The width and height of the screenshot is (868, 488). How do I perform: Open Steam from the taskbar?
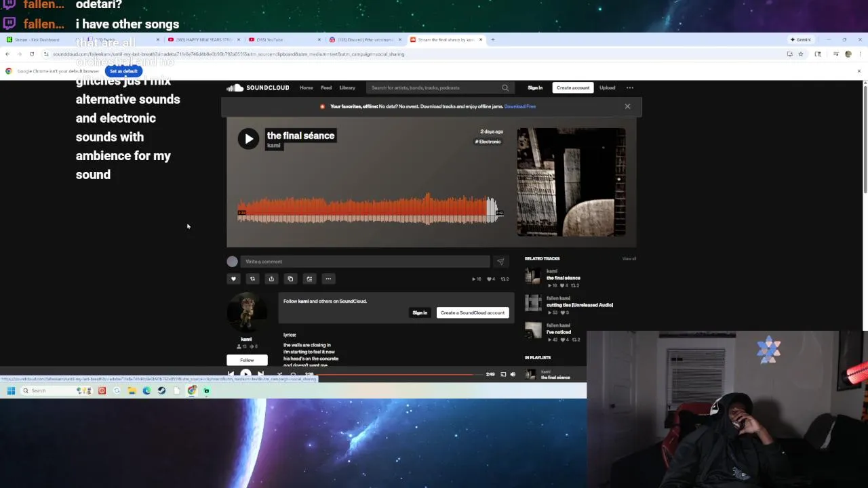pos(161,390)
